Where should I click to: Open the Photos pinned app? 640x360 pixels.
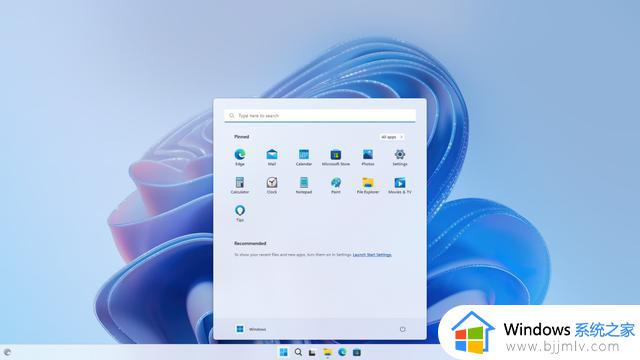pyautogui.click(x=368, y=157)
